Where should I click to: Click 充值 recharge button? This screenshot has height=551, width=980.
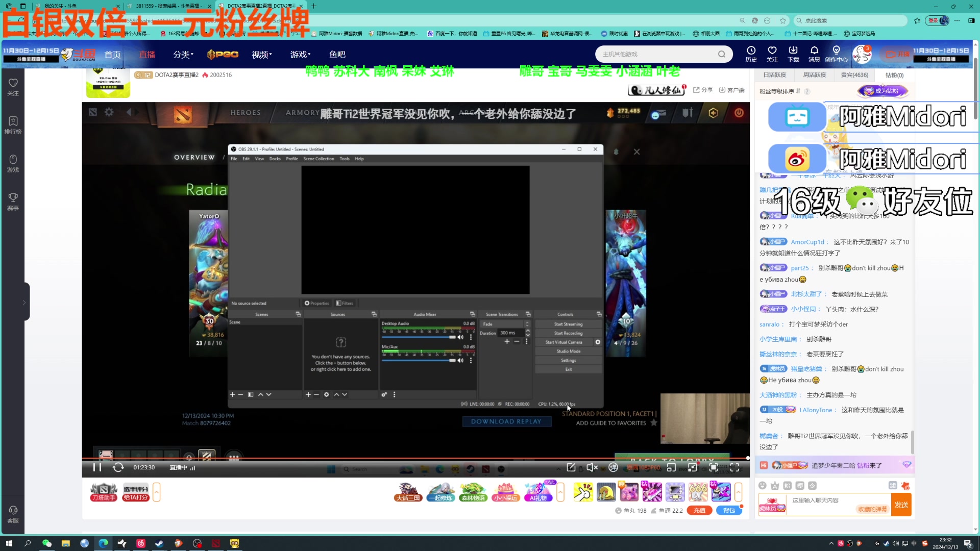coord(699,510)
